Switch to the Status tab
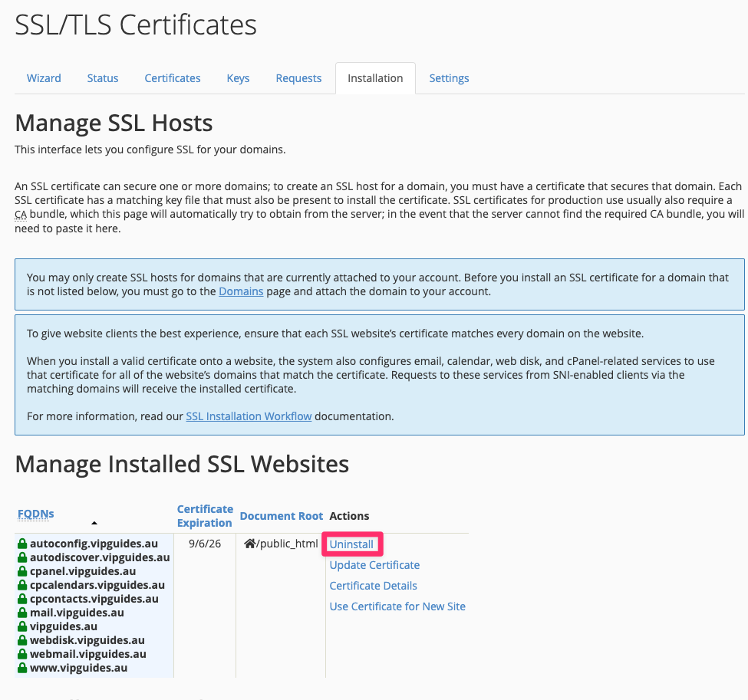Viewport: 748px width, 700px height. [103, 78]
